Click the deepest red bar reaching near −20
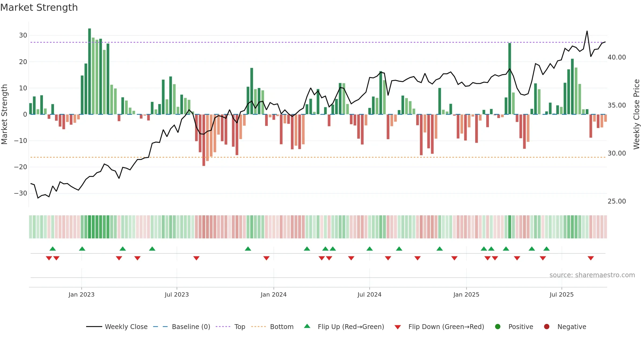 tap(204, 140)
